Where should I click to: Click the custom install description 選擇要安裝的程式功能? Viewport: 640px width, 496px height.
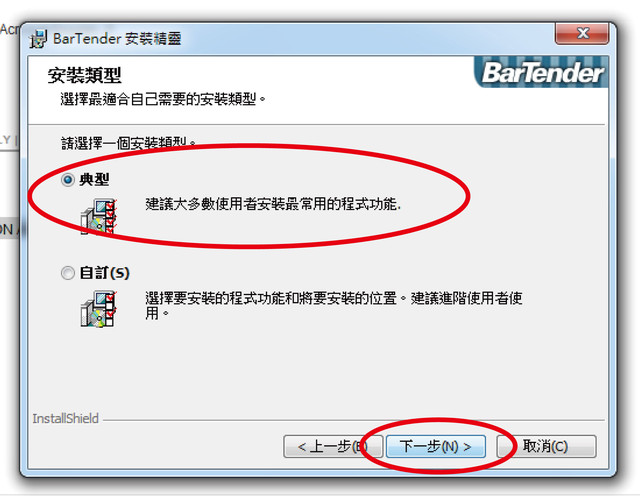333,305
